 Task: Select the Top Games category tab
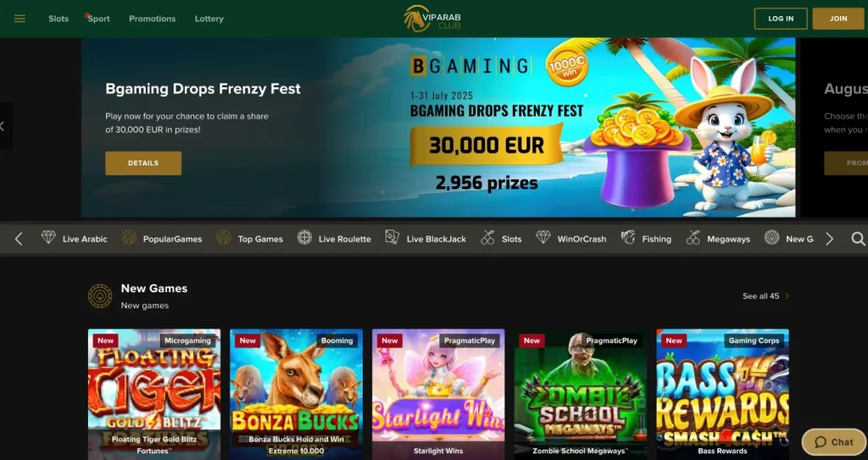pyautogui.click(x=250, y=239)
